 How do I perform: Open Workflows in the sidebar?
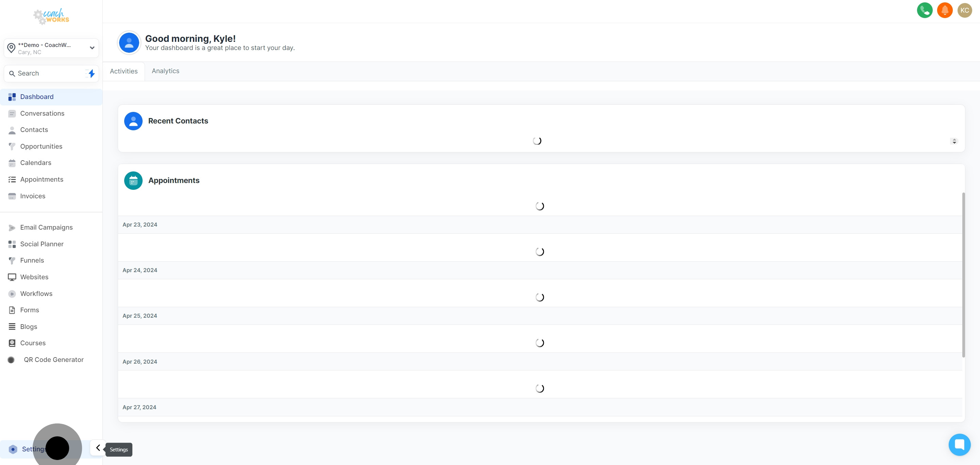click(36, 294)
